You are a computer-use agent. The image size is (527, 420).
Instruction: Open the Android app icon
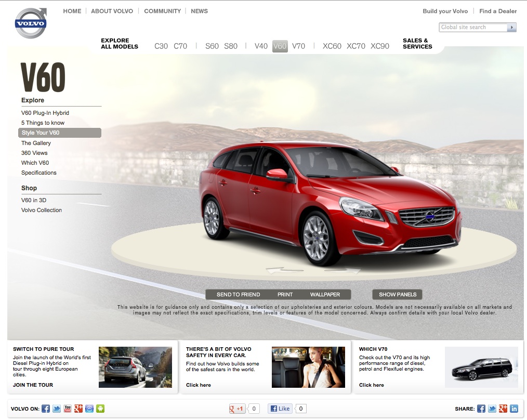click(x=100, y=409)
